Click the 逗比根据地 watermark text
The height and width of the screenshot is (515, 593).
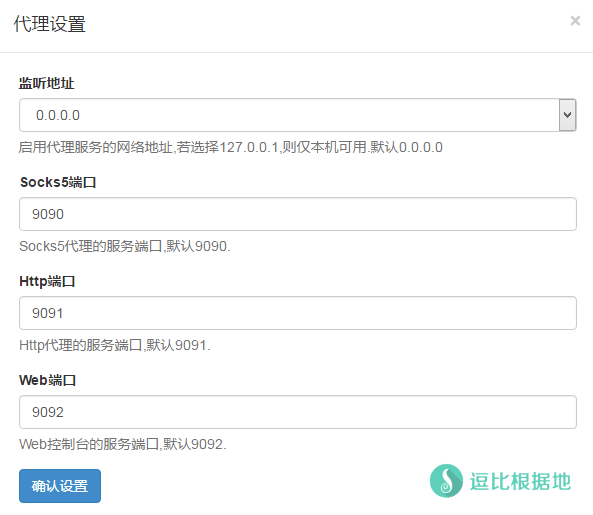coord(520,481)
